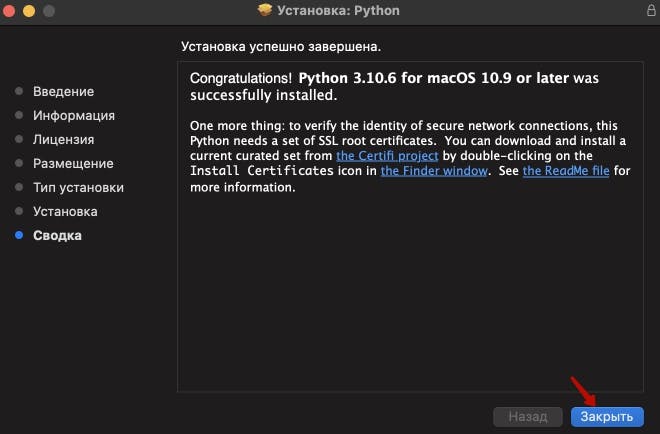The image size is (660, 434).
Task: Click the Назад button
Action: pyautogui.click(x=528, y=417)
